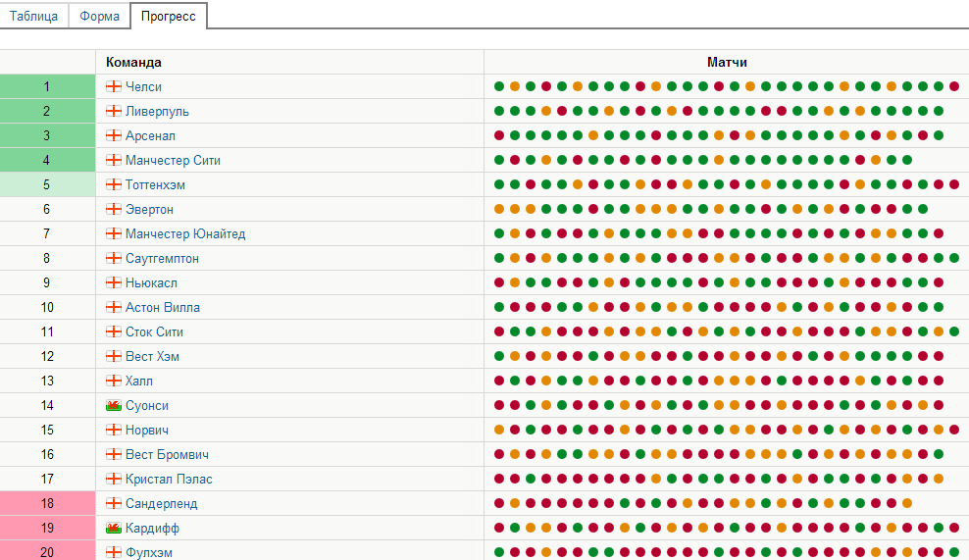Image resolution: width=969 pixels, height=560 pixels.
Task: Open the Арсенал team link
Action: tap(150, 135)
